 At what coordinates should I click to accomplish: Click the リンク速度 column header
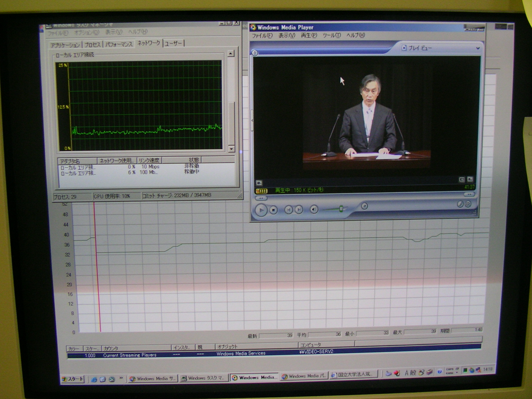(x=149, y=160)
